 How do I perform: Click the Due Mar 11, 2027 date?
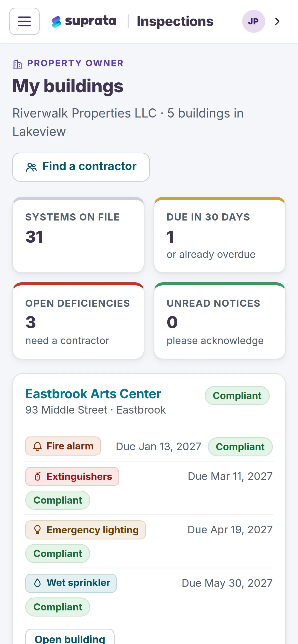coord(230,476)
